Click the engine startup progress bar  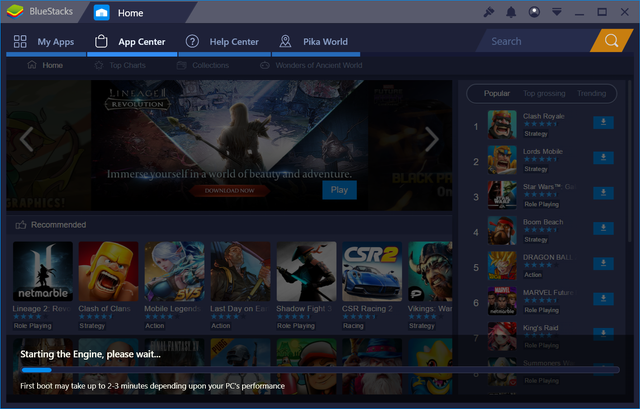click(x=320, y=370)
